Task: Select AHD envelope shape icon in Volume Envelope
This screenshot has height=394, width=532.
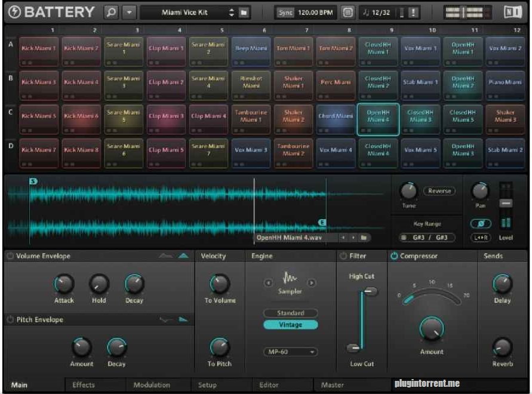Action: (x=165, y=256)
